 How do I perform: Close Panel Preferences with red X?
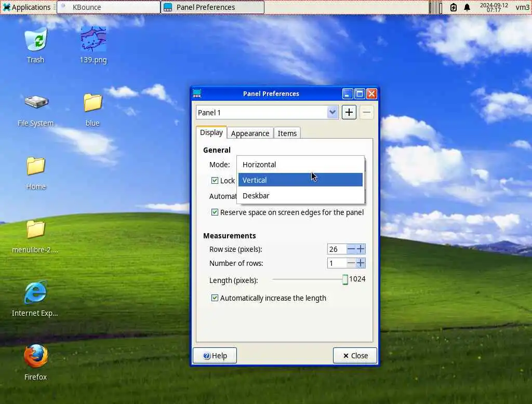pyautogui.click(x=371, y=93)
